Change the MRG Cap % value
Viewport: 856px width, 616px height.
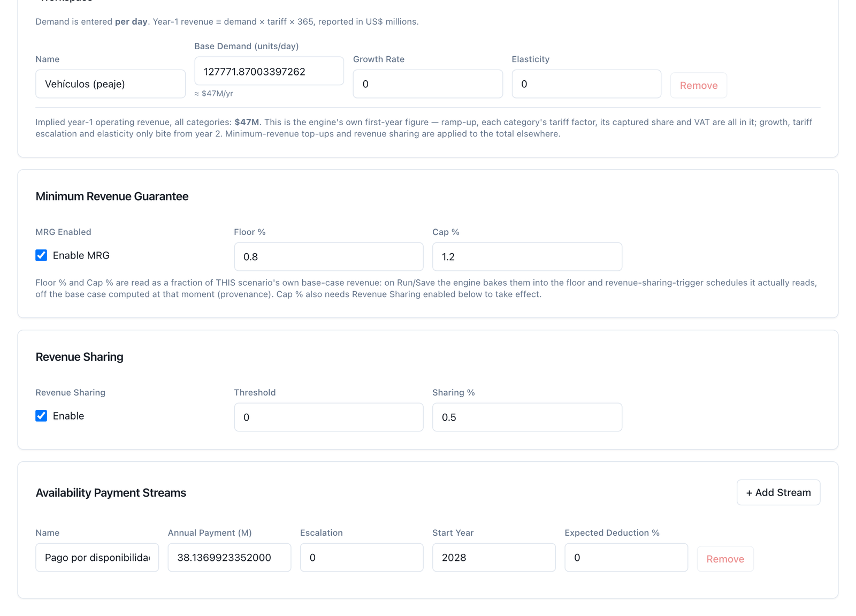[527, 257]
